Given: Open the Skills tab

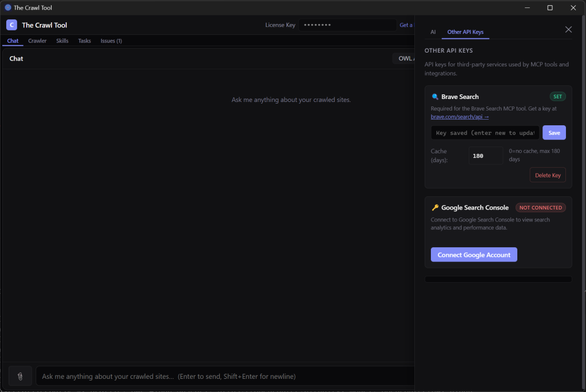Looking at the screenshot, I should 62,41.
